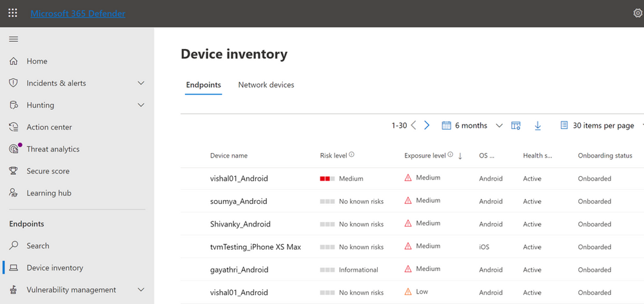This screenshot has height=304, width=644.
Task: Go to previous page arrow
Action: pos(413,126)
